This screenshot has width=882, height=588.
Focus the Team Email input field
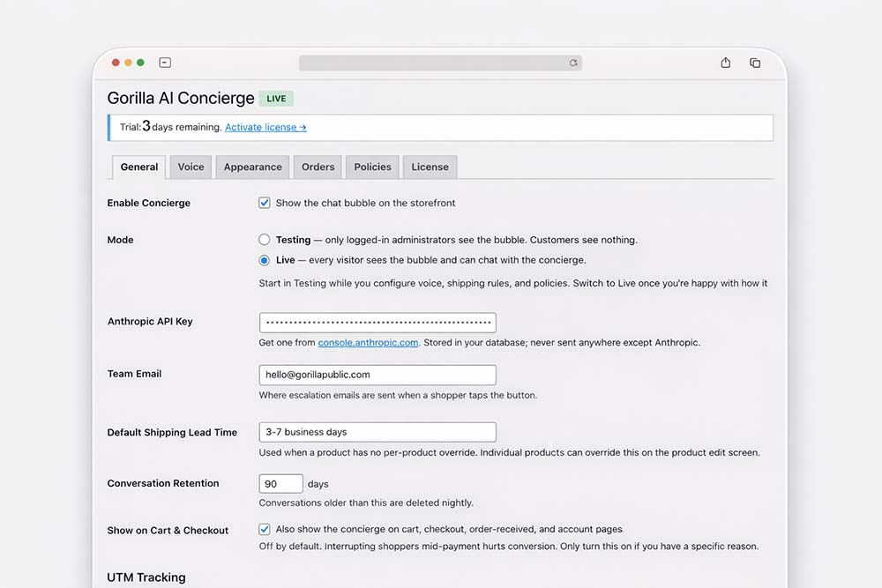(x=377, y=375)
